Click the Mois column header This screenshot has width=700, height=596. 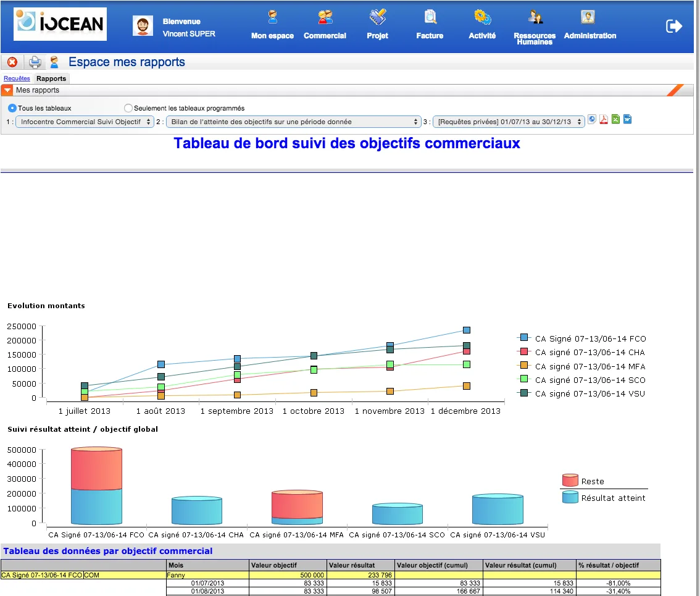pyautogui.click(x=207, y=565)
